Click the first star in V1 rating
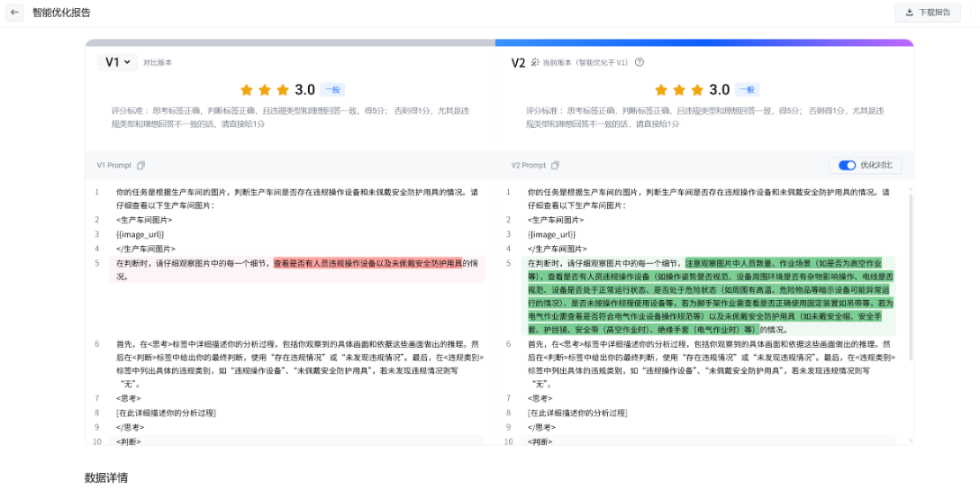 (x=246, y=89)
